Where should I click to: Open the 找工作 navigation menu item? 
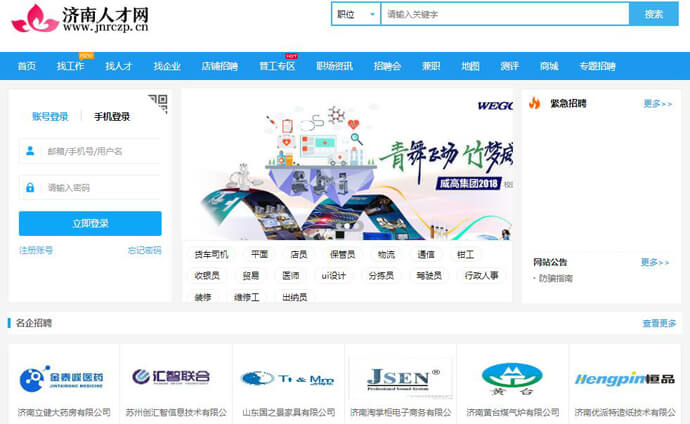point(70,66)
